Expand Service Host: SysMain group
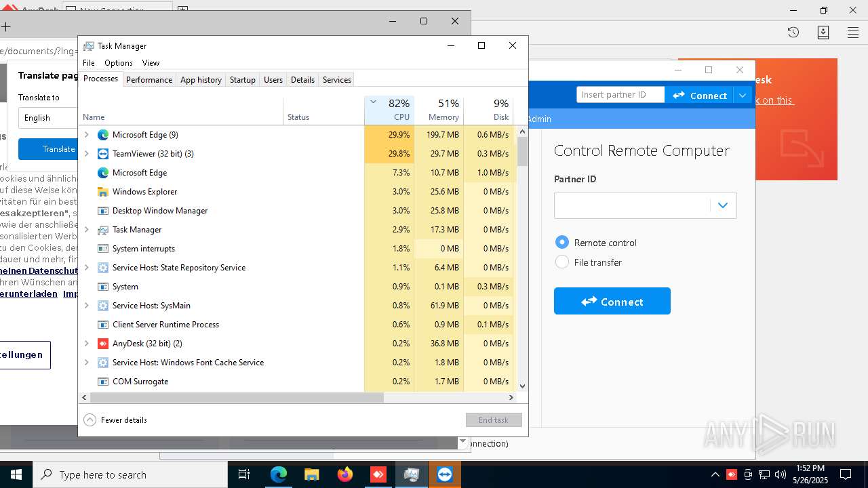 (x=86, y=306)
